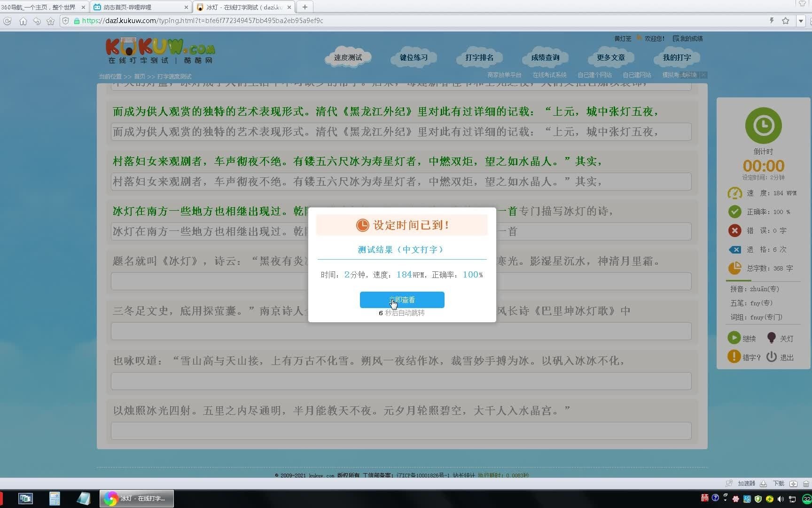The height and width of the screenshot is (508, 812).
Task: Open a new browser tab with plus button
Action: (305, 7)
